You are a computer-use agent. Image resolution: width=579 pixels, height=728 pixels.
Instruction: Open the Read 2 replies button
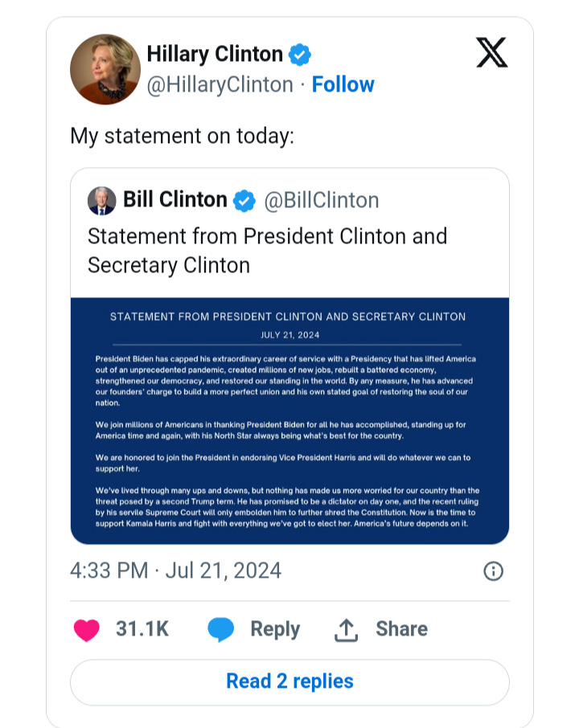tap(289, 682)
